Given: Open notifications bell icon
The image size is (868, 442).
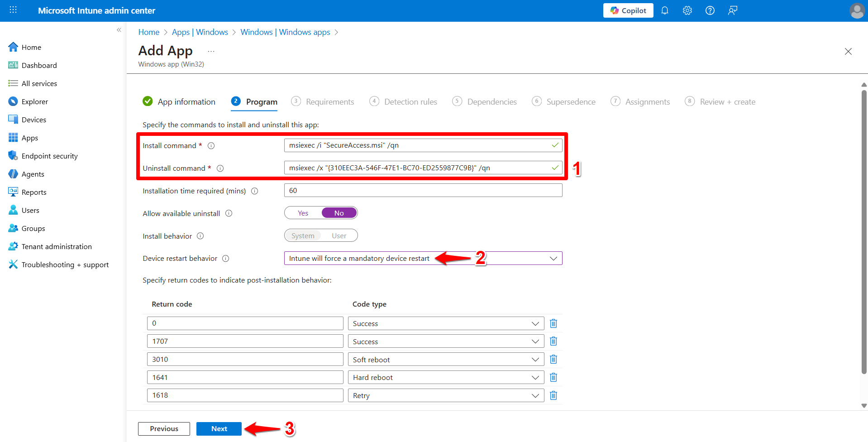Looking at the screenshot, I should 665,10.
